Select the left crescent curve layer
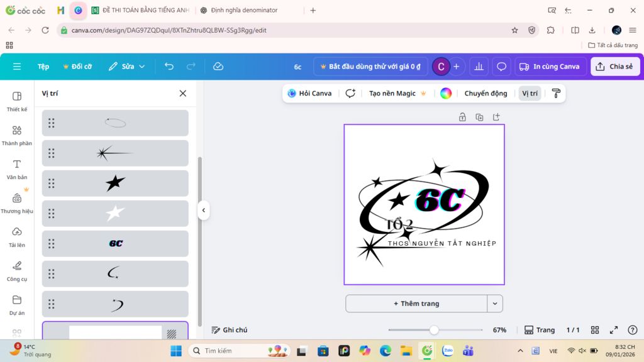Screen dimensions: 644x362 pyautogui.click(x=115, y=274)
